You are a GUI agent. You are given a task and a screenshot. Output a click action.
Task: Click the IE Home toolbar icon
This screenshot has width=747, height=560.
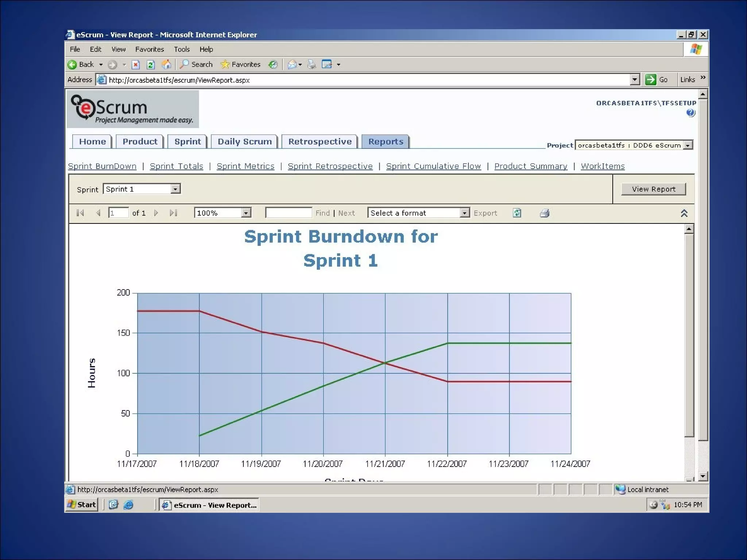coord(166,65)
